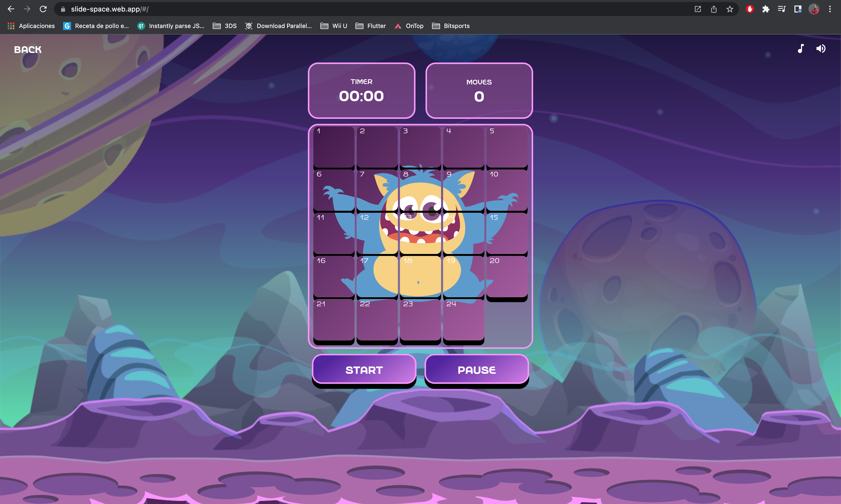841x504 pixels.
Task: Click the share page icon
Action: click(714, 9)
